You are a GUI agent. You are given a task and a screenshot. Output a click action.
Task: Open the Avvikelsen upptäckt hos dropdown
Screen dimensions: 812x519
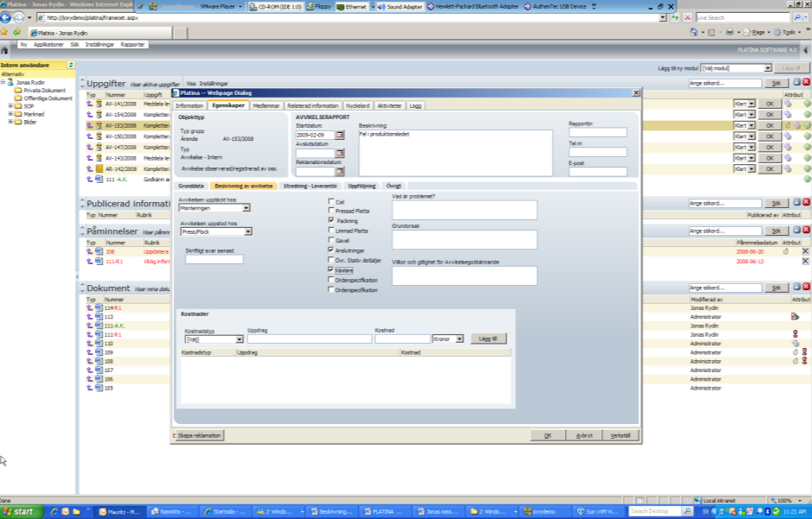[247, 208]
